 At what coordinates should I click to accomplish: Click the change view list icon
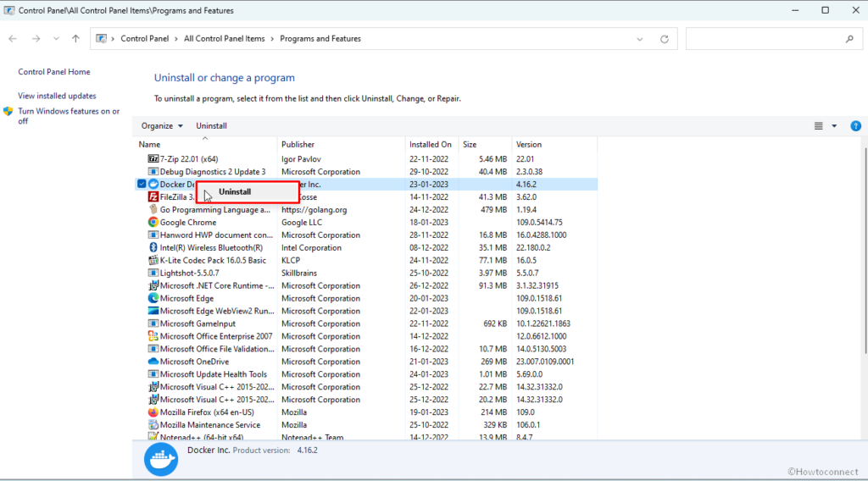[x=818, y=126]
